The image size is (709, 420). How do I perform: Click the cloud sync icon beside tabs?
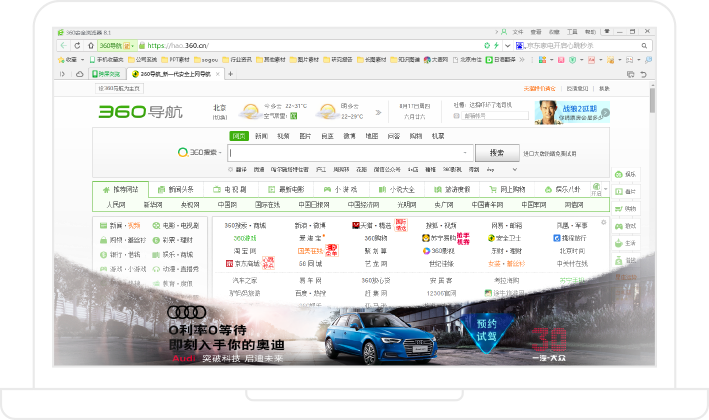click(80, 74)
